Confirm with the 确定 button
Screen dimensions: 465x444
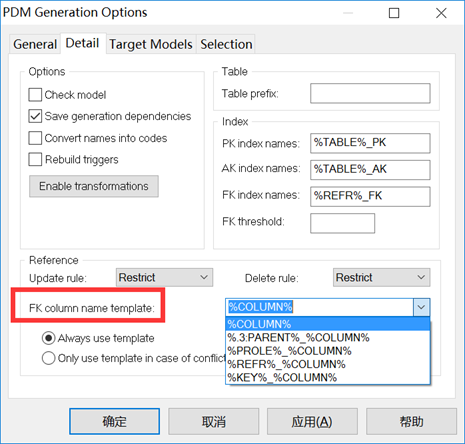114,422
